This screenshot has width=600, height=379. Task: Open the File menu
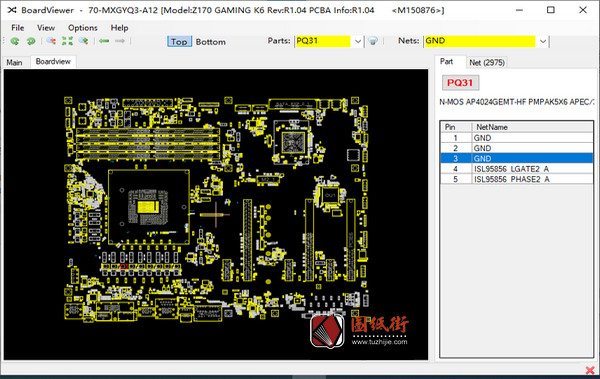[x=18, y=28]
